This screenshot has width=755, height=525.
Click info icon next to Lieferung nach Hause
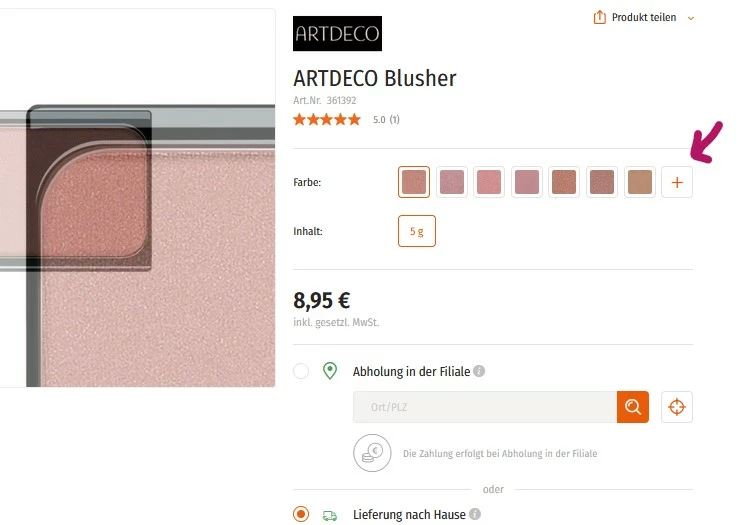tap(475, 514)
